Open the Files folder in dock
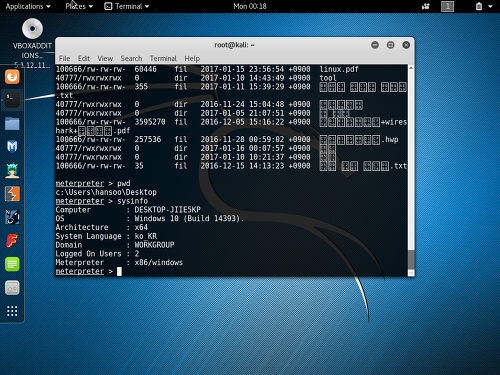This screenshot has width=500, height=375. [12, 123]
